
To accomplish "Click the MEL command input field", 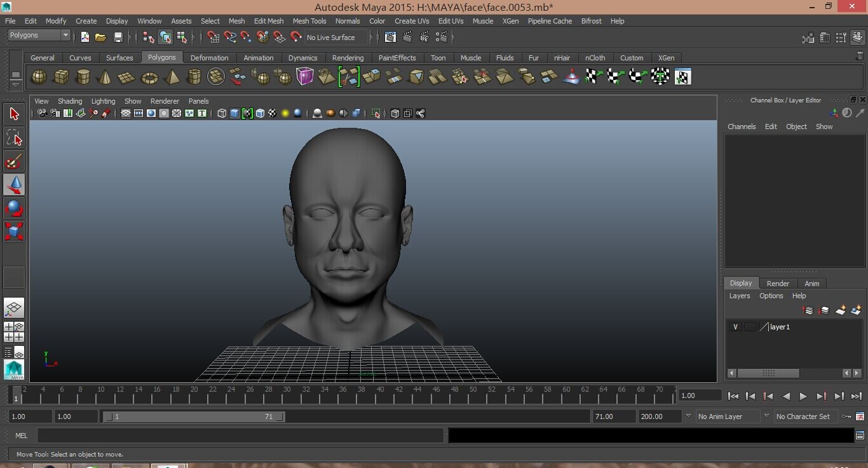I will click(x=240, y=436).
